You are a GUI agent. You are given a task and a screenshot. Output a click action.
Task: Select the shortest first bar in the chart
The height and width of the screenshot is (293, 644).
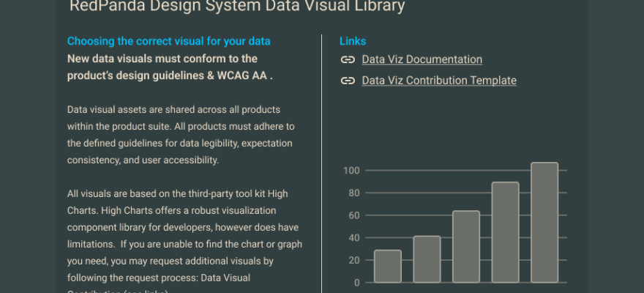click(x=387, y=267)
